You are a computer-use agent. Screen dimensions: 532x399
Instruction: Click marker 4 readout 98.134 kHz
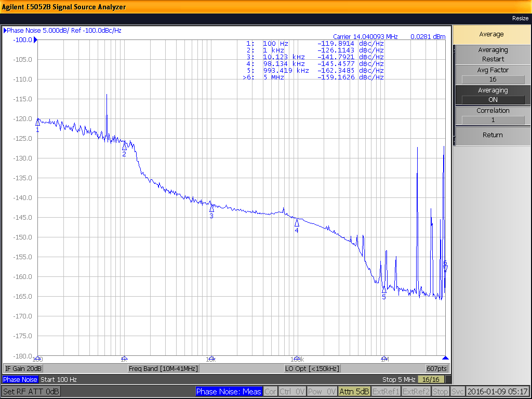pos(315,64)
